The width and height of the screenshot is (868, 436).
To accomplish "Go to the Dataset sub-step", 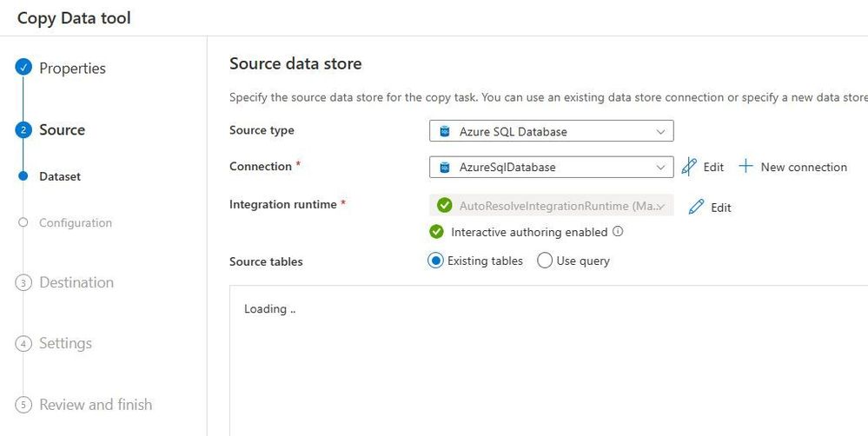I will tap(59, 176).
